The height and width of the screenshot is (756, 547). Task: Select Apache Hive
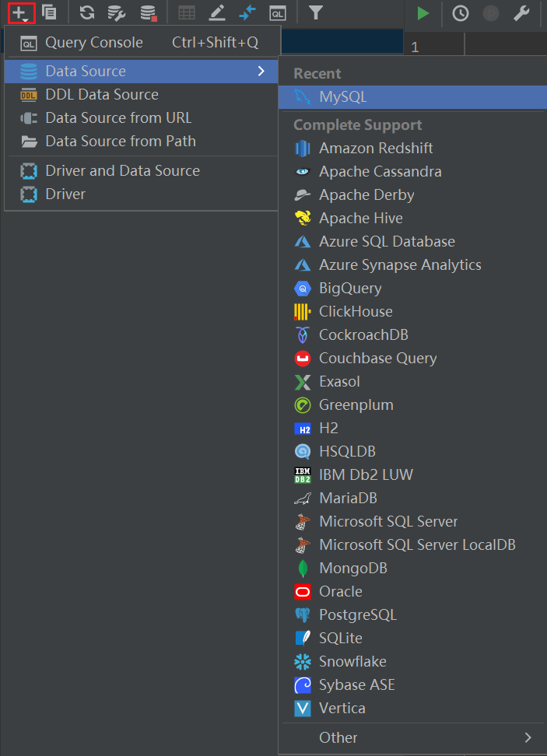coord(412,218)
